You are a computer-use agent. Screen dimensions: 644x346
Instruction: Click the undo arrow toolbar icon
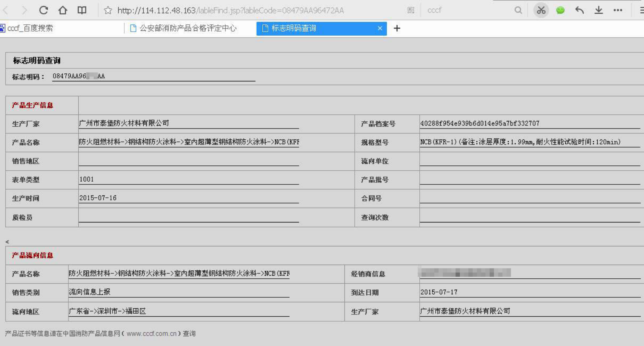click(x=579, y=10)
